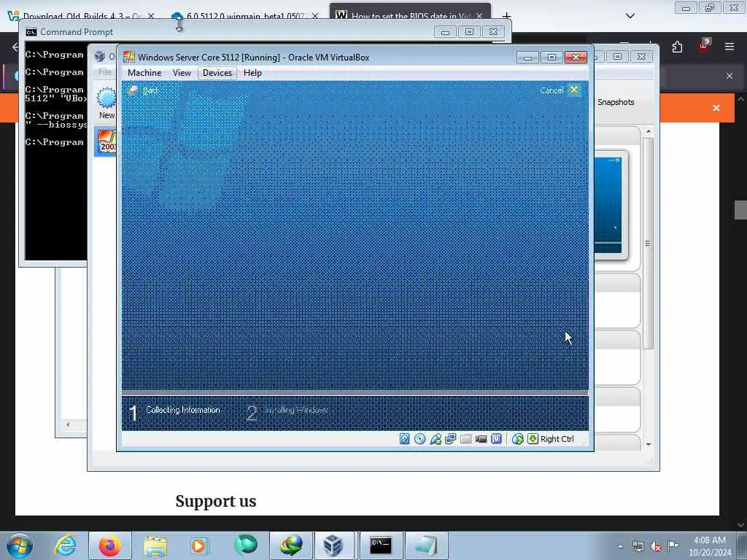The width and height of the screenshot is (747, 560).
Task: Click the VirtualBox icon in the VM title bar
Action: point(128,57)
